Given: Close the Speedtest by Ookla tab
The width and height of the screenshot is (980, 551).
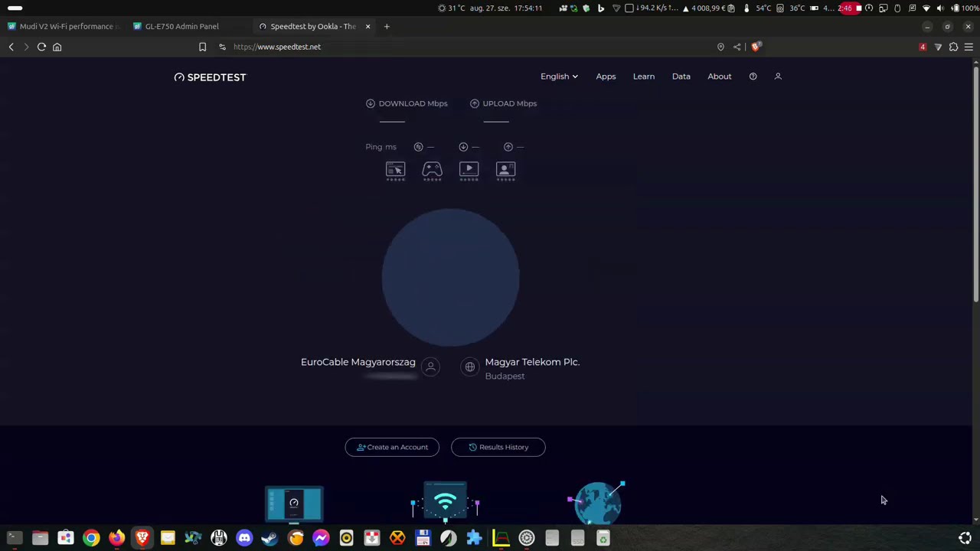Looking at the screenshot, I should pos(367,27).
